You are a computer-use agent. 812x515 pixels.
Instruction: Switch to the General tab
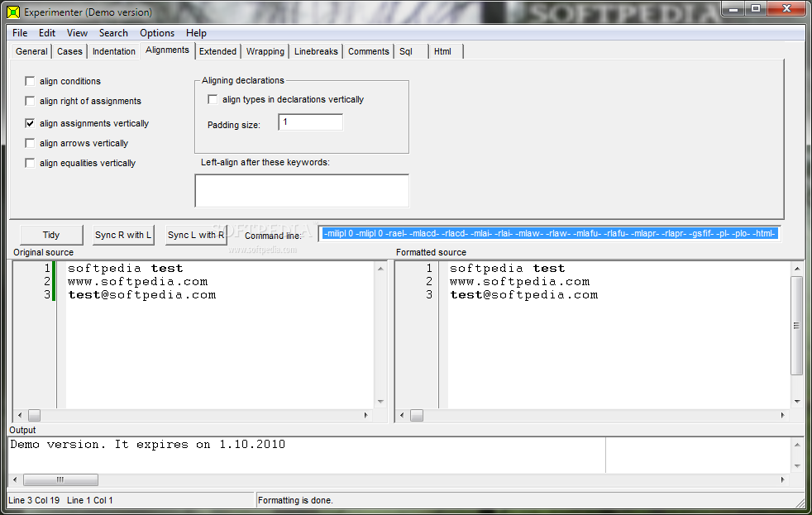click(31, 51)
